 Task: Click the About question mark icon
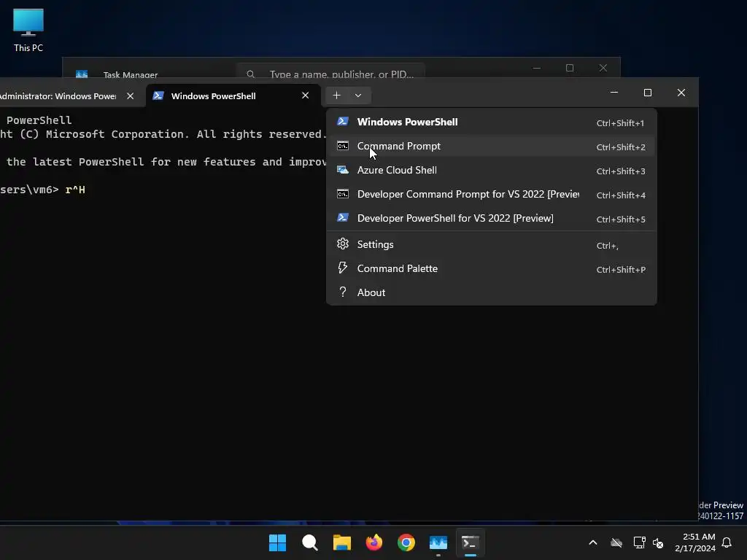click(x=343, y=292)
